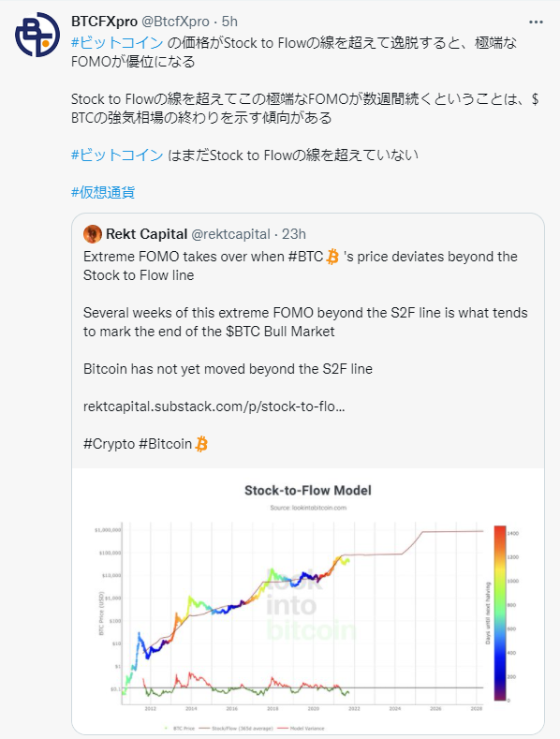Click the BTCFXpro display name
This screenshot has height=739, width=560.
tap(104, 22)
